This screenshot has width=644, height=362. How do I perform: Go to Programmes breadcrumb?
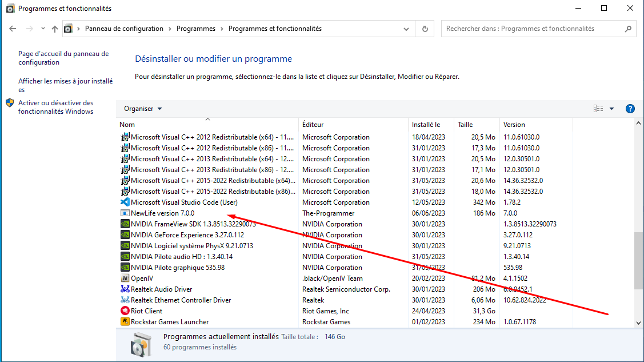(x=196, y=29)
